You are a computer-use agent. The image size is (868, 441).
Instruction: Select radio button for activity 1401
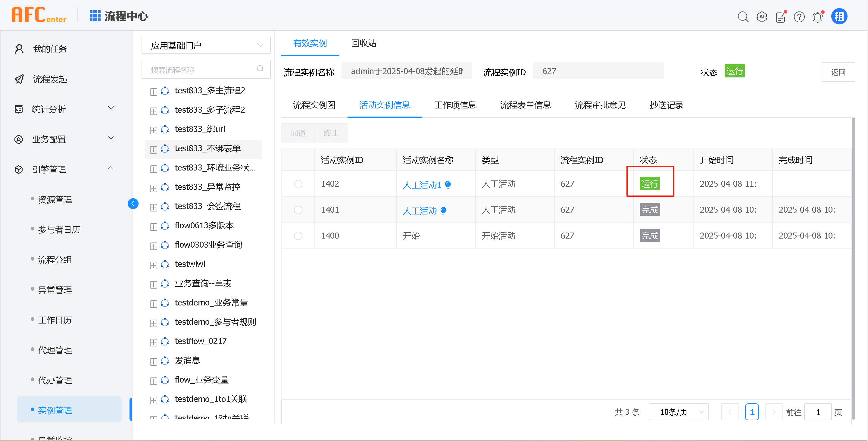[x=298, y=210]
